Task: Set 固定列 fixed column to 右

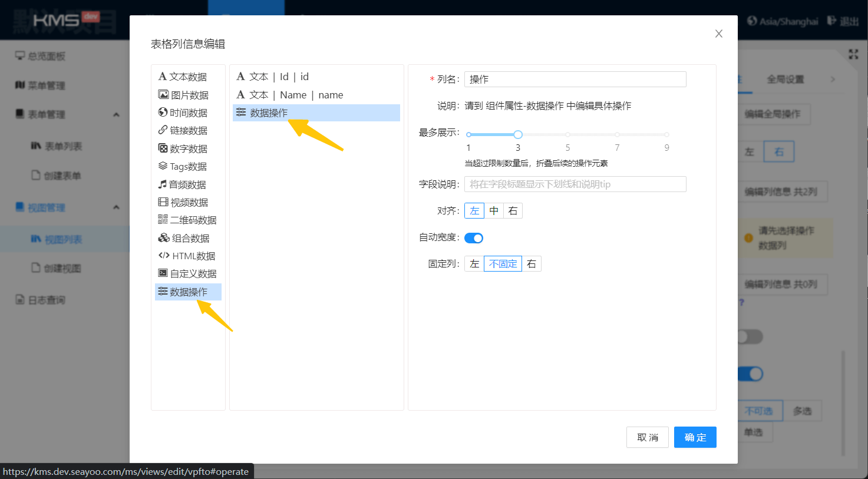Action: (x=532, y=264)
